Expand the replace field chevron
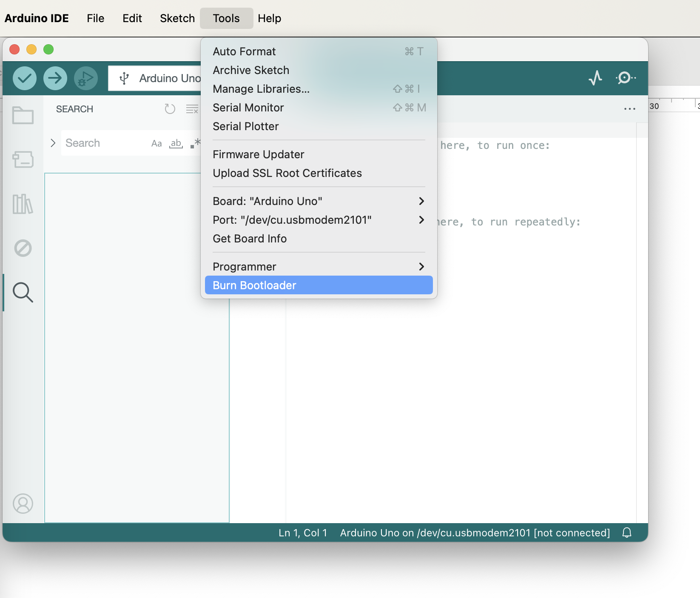Image resolution: width=700 pixels, height=598 pixels. click(x=53, y=143)
